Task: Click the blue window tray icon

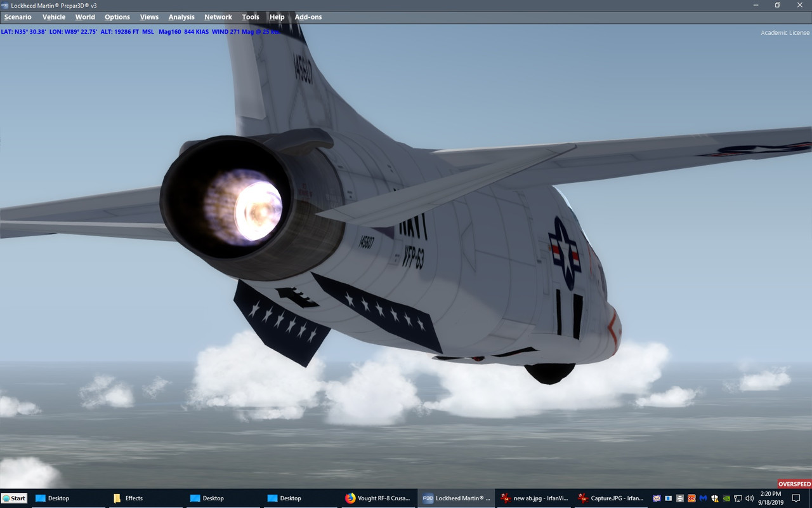Action: pos(668,498)
